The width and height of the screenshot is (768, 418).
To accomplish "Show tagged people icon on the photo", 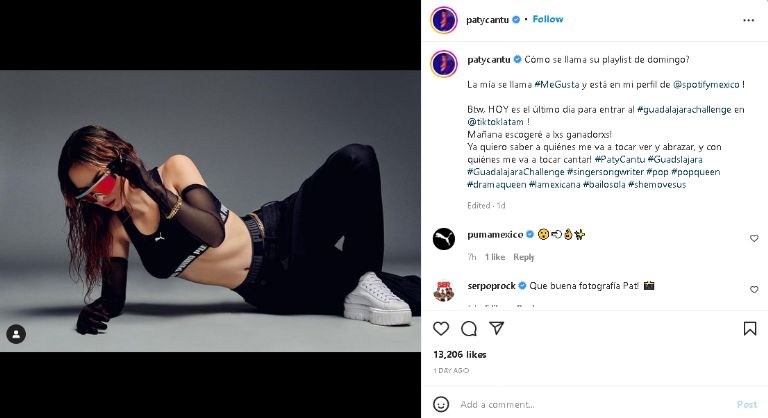I will pos(16,334).
